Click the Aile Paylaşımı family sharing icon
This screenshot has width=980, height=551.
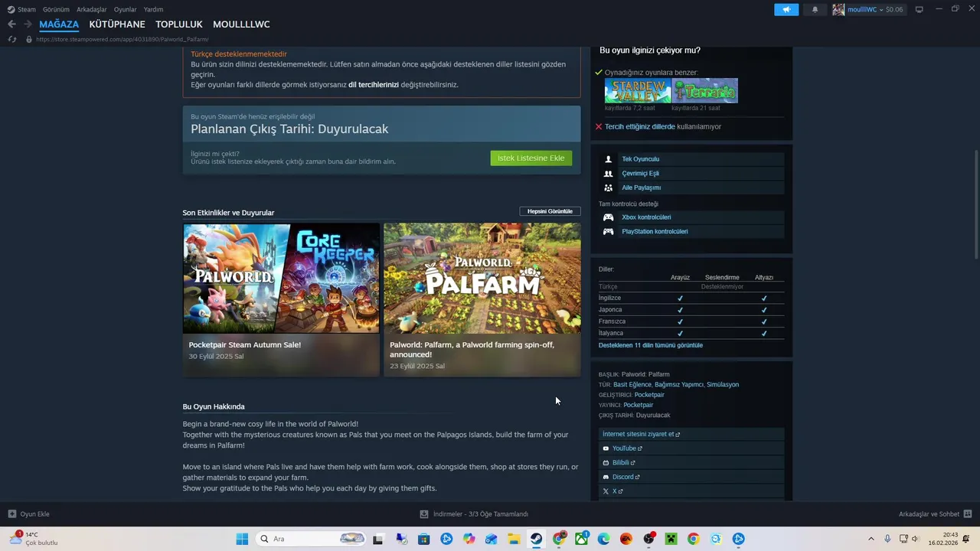pos(608,187)
